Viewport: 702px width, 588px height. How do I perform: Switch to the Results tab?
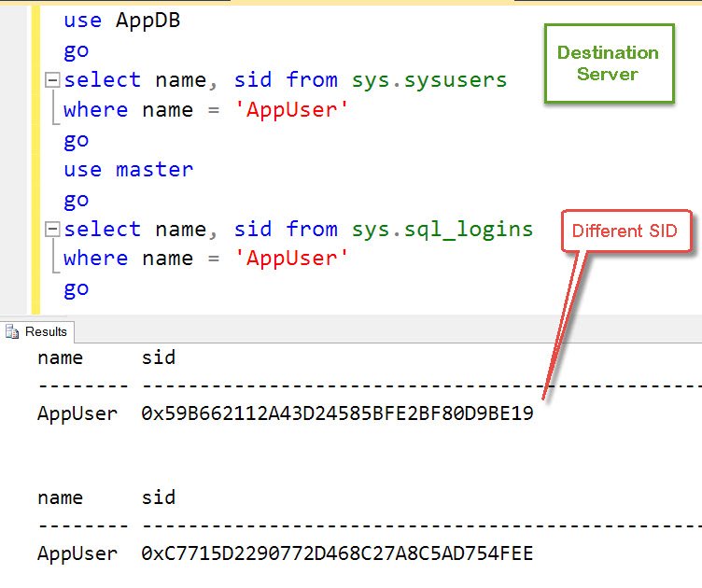click(x=37, y=331)
